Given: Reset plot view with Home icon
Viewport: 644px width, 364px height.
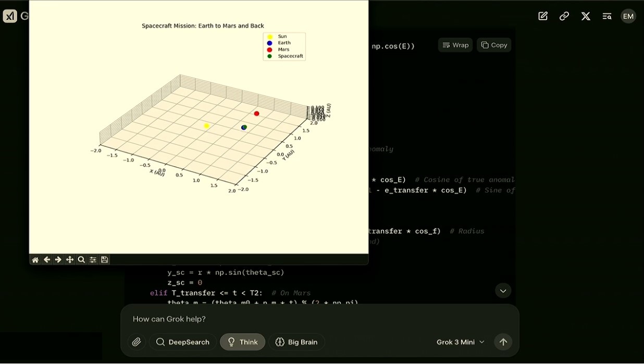Looking at the screenshot, I should point(35,260).
